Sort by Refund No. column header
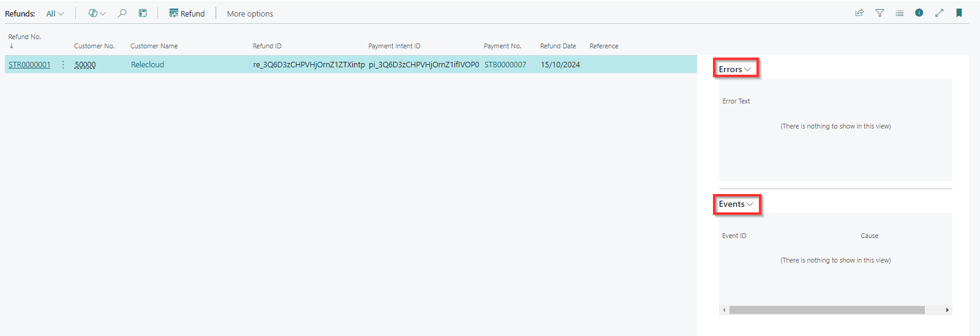Screen dimensions: 980x336 pyautogui.click(x=24, y=37)
